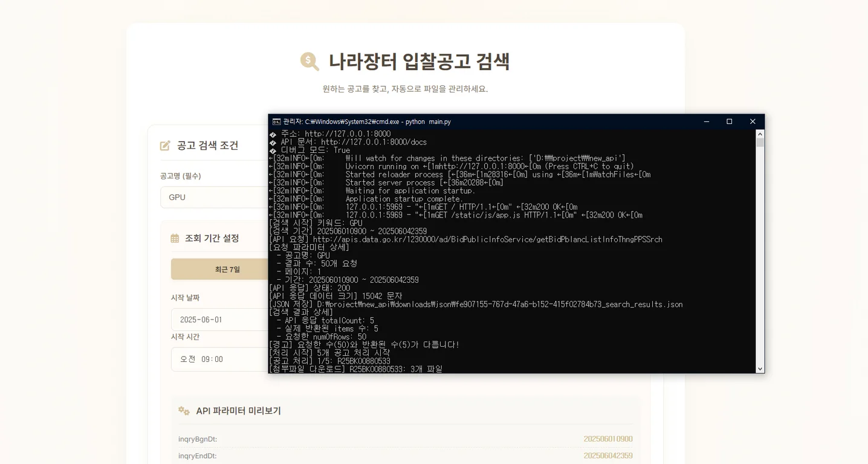
Task: Click the magnifier search logo icon
Action: click(309, 62)
